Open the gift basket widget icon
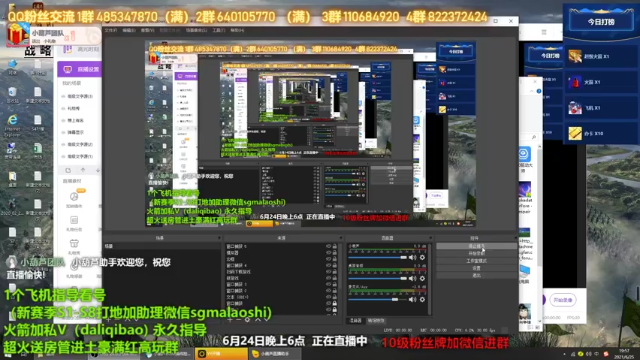 pos(74,243)
